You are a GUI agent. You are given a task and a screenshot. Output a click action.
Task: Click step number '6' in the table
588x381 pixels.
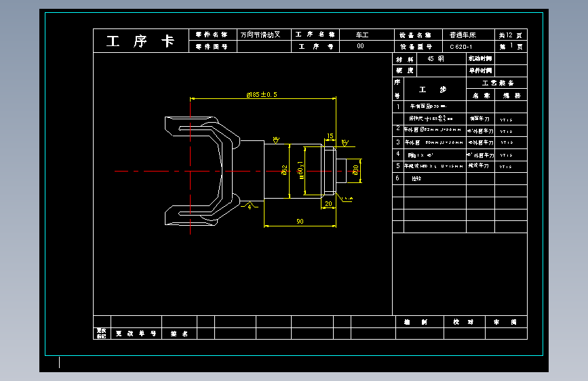tap(397, 178)
